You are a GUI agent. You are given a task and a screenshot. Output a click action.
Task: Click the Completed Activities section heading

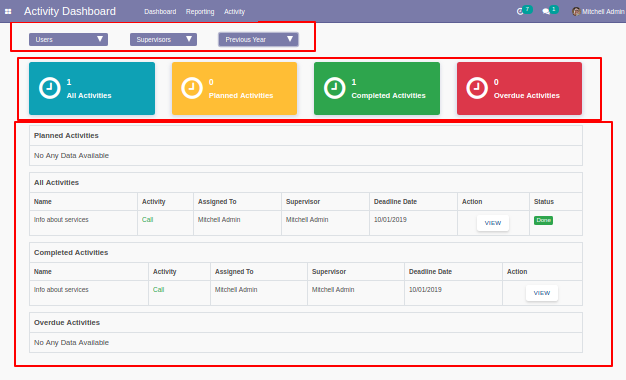pyautogui.click(x=71, y=253)
